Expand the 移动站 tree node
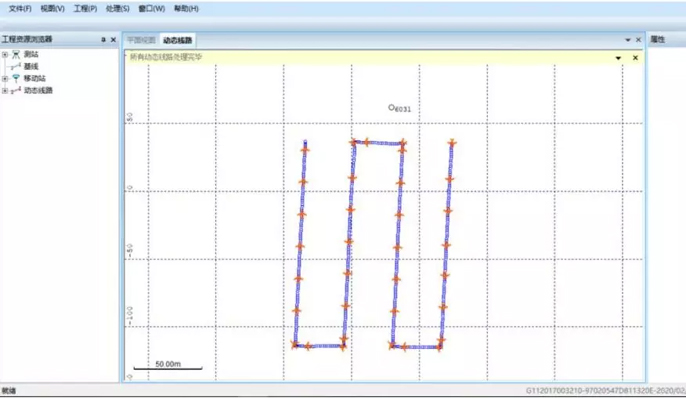Screen dimensions: 686x398 [5, 79]
